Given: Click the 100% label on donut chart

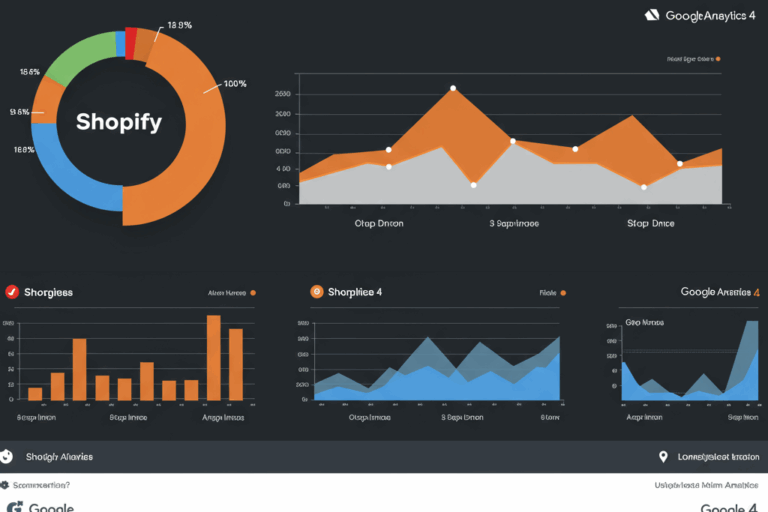Looking at the screenshot, I should coord(235,84).
